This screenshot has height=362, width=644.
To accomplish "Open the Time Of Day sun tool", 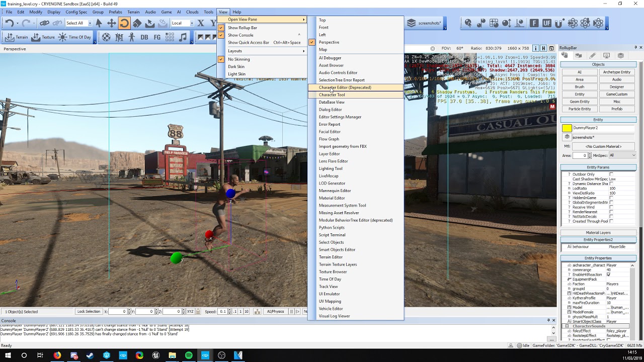I will coord(74,37).
